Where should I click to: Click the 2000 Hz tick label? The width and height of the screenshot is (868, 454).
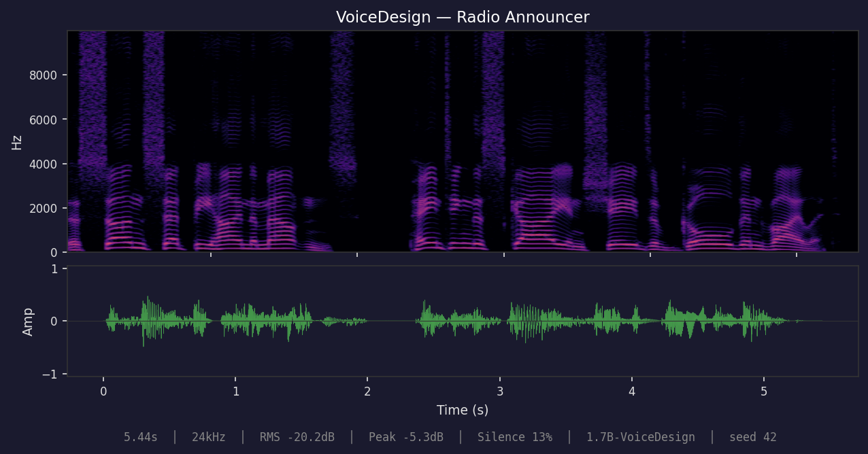42,208
